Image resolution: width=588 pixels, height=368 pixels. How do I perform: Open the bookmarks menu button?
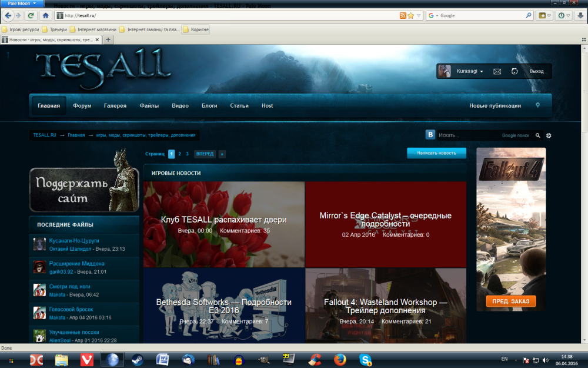[544, 15]
